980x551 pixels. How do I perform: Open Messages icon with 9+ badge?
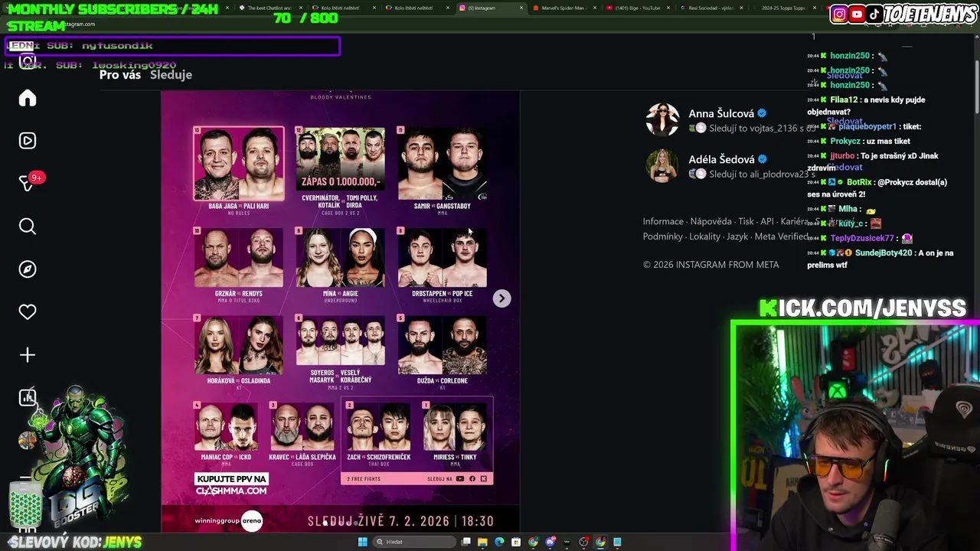(28, 183)
